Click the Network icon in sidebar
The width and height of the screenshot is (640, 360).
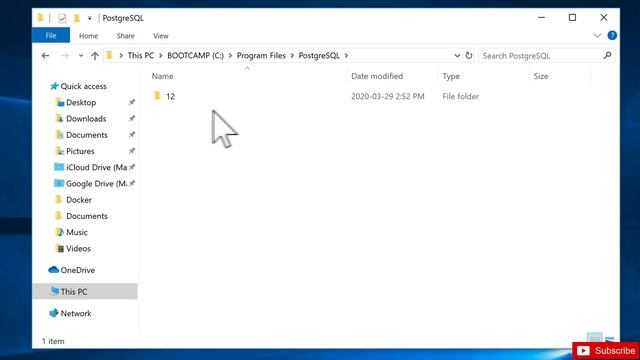[53, 313]
